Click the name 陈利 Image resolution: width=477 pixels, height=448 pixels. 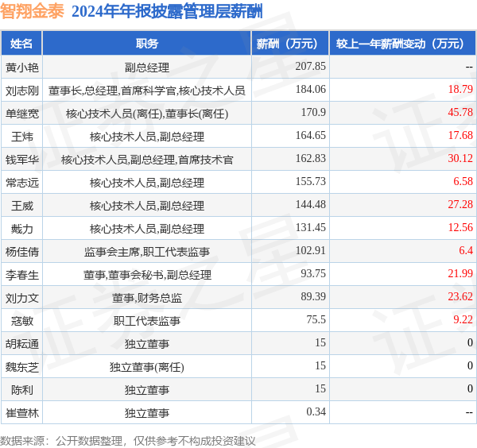22,390
